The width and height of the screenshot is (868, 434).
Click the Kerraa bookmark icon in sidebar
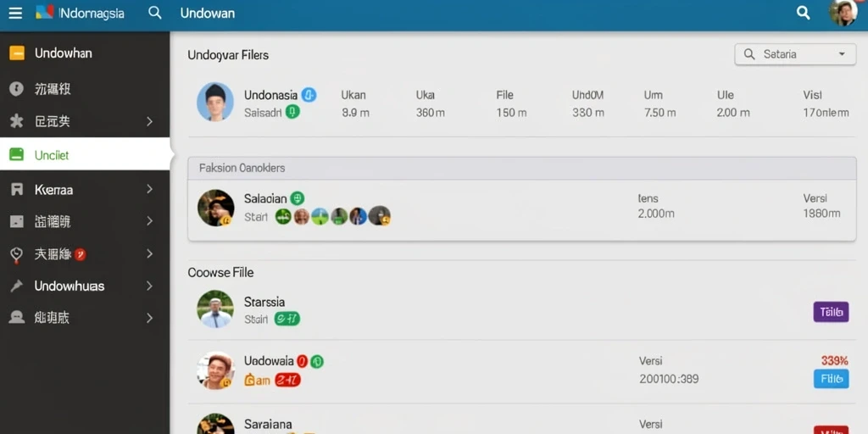click(17, 189)
